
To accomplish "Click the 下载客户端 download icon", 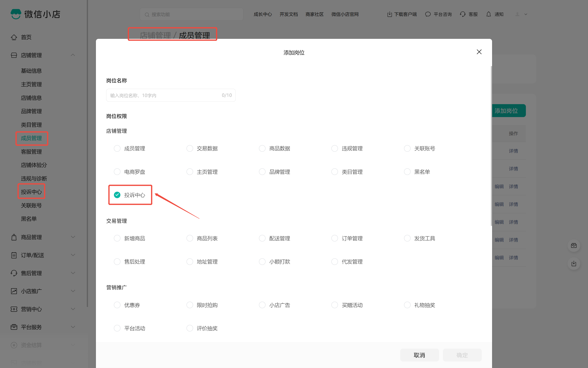I will tap(390, 14).
